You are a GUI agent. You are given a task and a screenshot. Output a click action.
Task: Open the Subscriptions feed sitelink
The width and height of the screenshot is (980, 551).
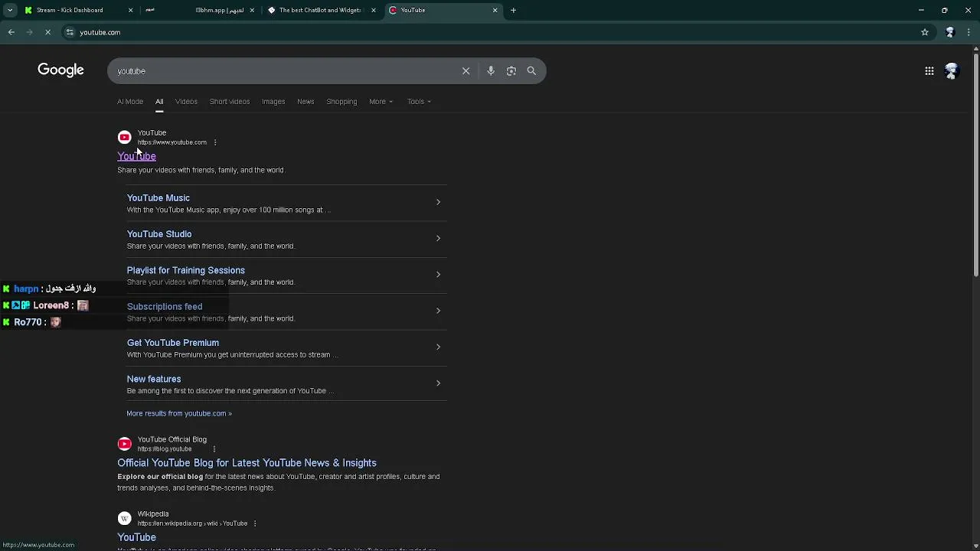pos(165,306)
